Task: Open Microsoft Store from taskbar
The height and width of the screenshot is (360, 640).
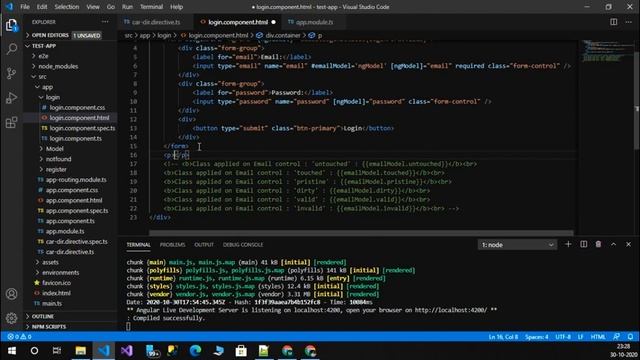Action: pos(241,351)
